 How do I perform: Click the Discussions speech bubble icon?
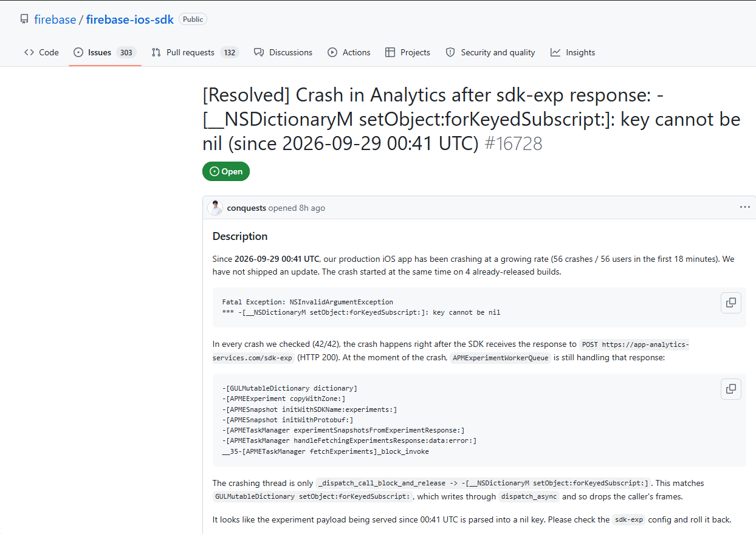259,52
